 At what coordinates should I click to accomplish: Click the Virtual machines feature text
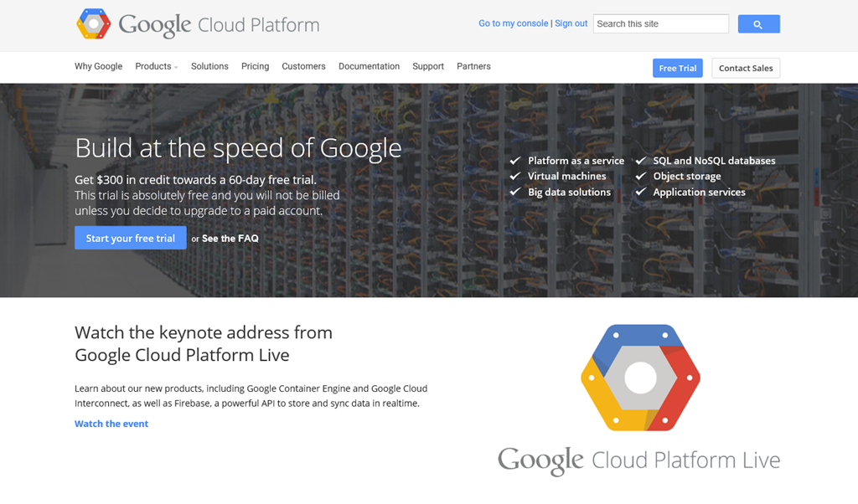pyautogui.click(x=567, y=176)
